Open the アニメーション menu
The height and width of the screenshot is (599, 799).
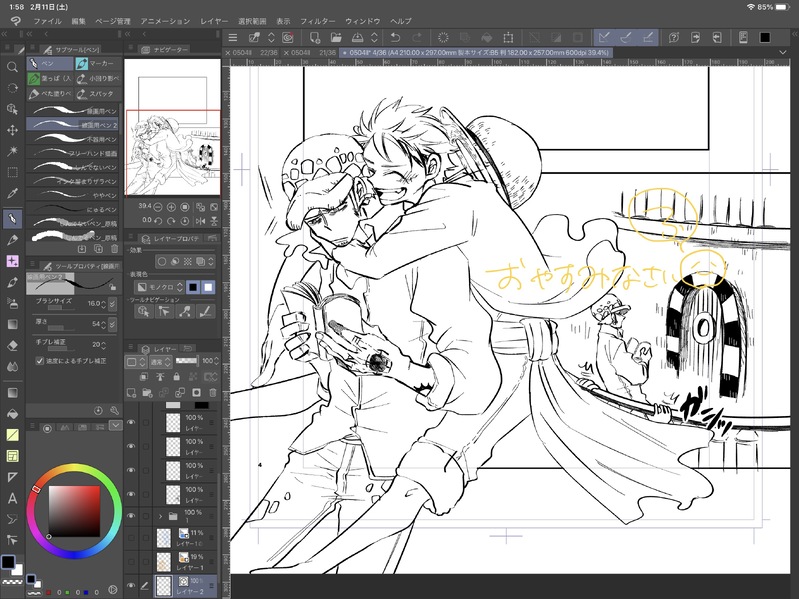[165, 21]
